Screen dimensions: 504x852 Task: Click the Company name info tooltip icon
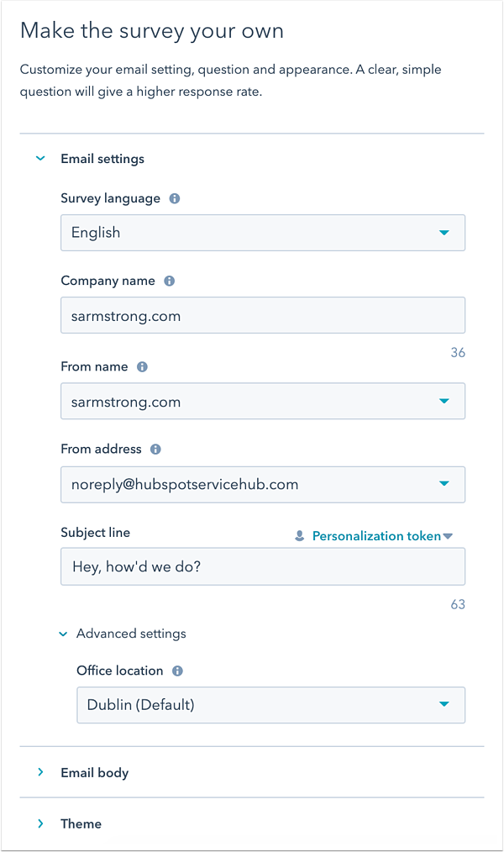click(169, 281)
